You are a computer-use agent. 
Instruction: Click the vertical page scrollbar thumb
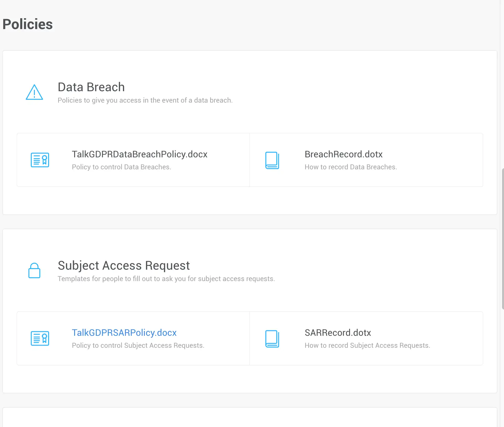pyautogui.click(x=503, y=239)
